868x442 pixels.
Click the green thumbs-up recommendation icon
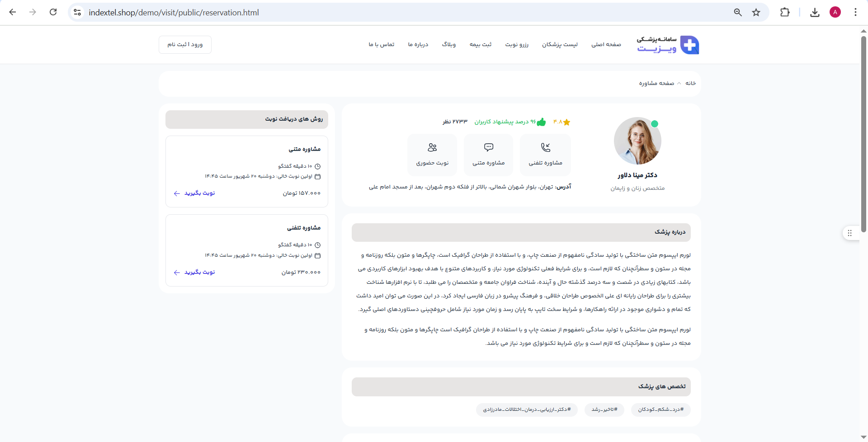tap(541, 122)
